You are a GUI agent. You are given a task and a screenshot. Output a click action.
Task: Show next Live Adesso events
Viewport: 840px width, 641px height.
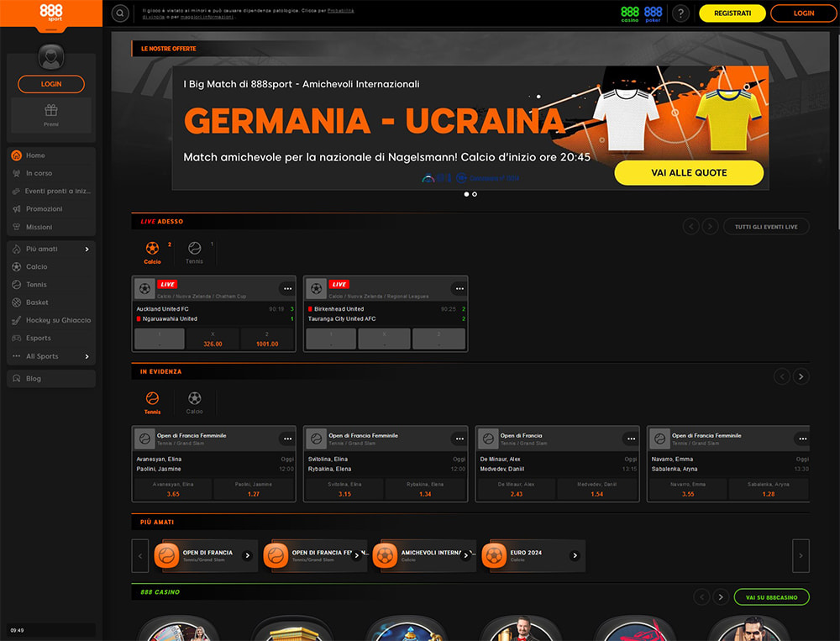pos(711,227)
